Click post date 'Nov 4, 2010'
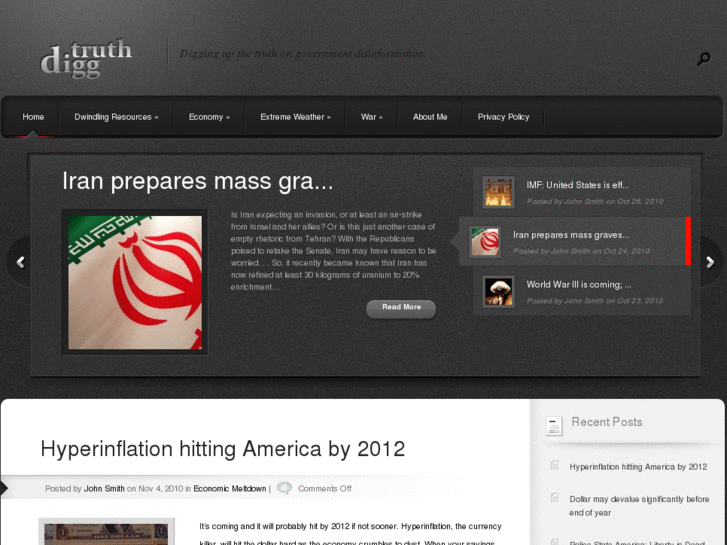The height and width of the screenshot is (545, 727). coord(160,488)
